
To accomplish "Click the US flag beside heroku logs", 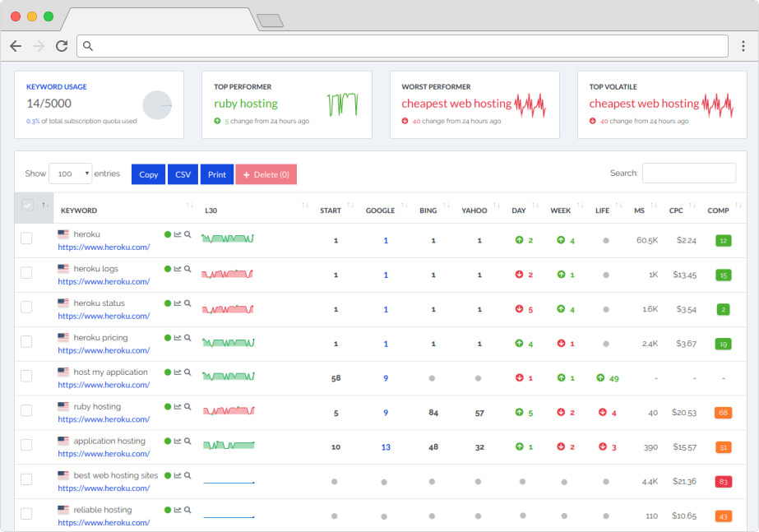I will [x=63, y=268].
